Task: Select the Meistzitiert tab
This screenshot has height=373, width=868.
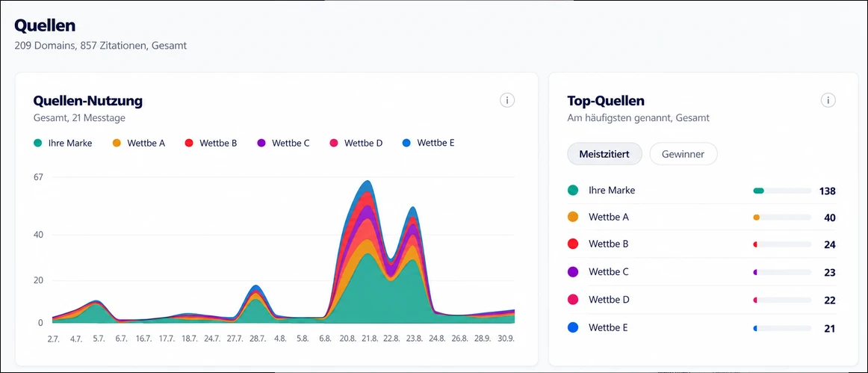Action: [604, 154]
